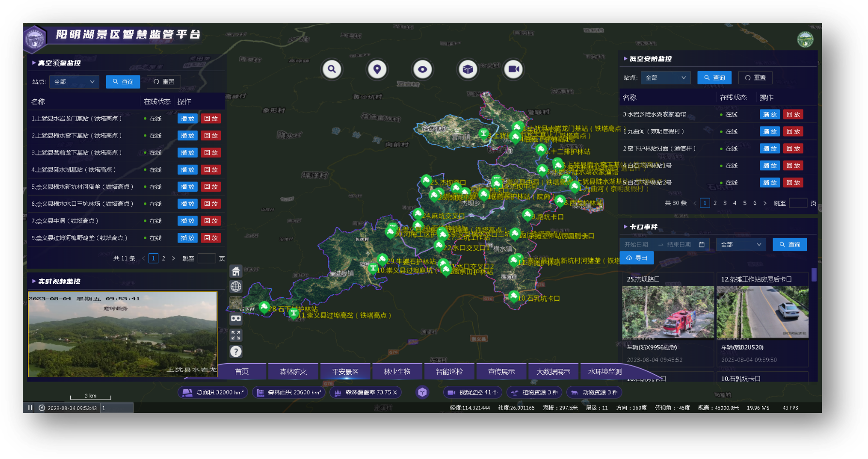Viewport: 868px width, 459px height.
Task: Toggle the eye visibility icon above map
Action: tap(422, 69)
